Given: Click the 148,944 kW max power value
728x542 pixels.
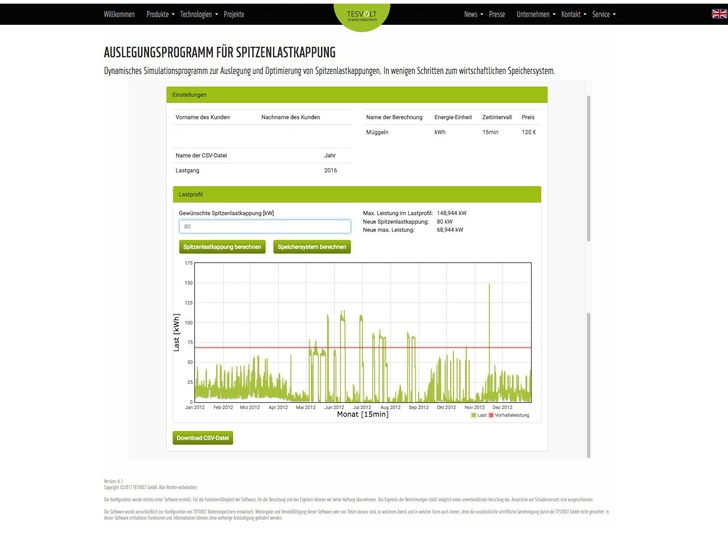Looking at the screenshot, I should pos(452,213).
